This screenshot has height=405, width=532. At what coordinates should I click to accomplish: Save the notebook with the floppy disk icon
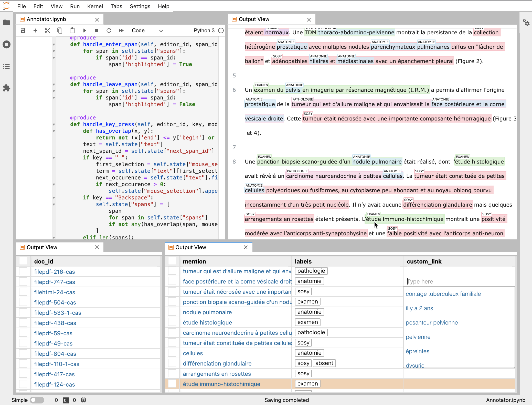coord(23,31)
